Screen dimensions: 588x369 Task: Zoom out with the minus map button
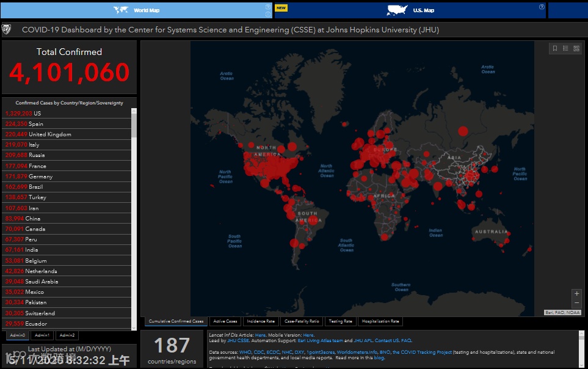[577, 302]
